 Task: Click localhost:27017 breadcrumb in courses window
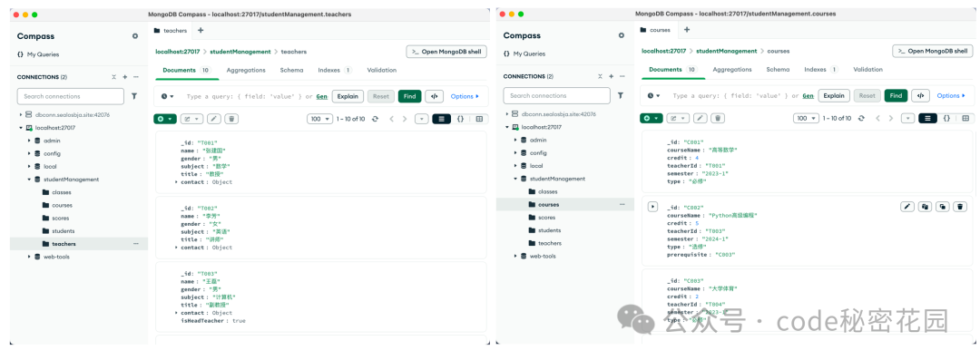click(x=663, y=51)
